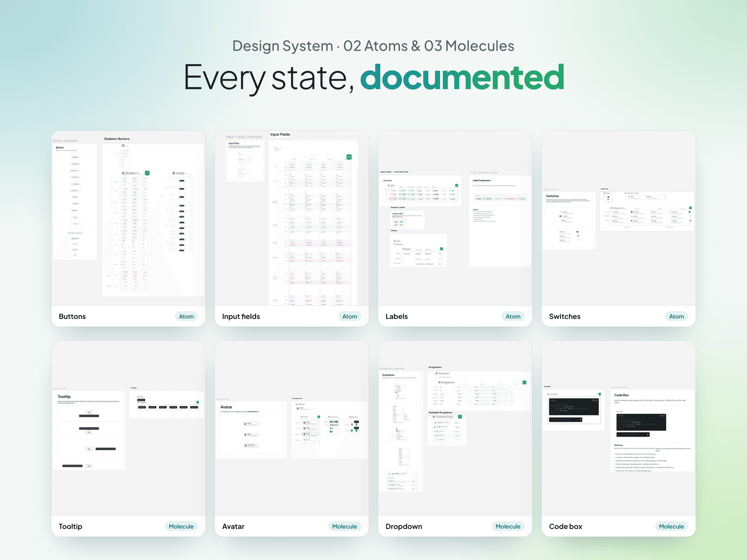The width and height of the screenshot is (747, 560).
Task: Select the 'Switches' card title text
Action: tap(565, 316)
